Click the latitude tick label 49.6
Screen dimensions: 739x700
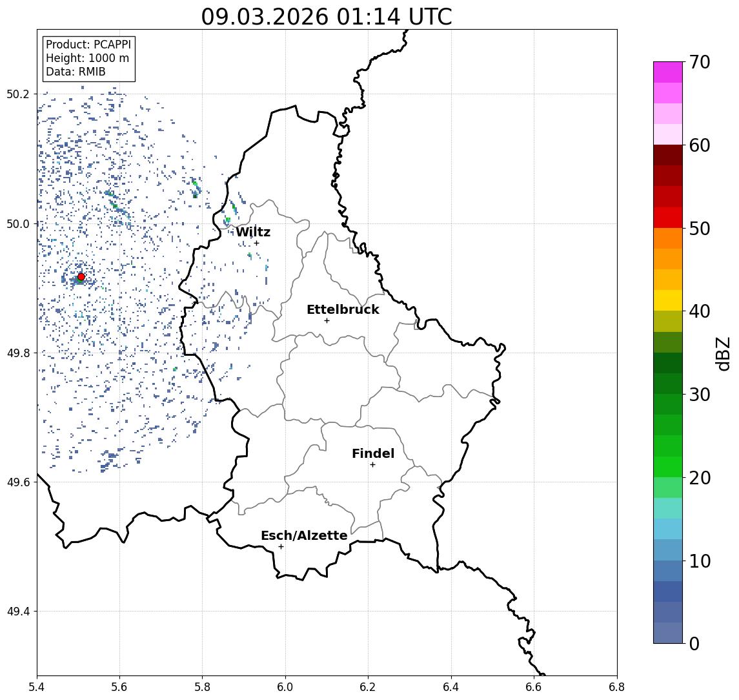coord(17,482)
